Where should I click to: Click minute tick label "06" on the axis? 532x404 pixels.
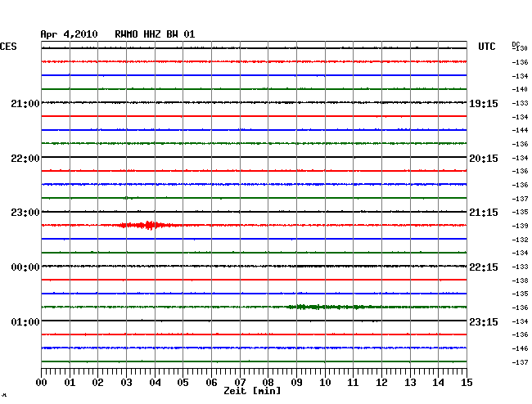click(x=211, y=382)
